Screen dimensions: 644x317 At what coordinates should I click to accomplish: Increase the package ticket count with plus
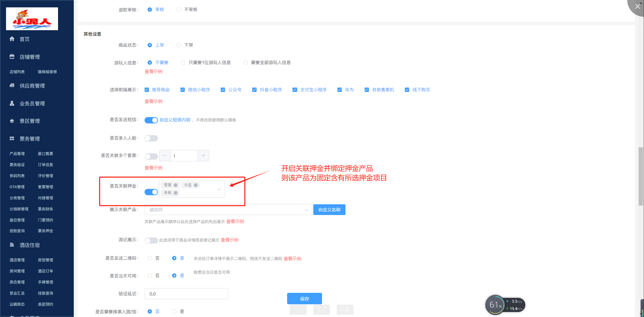click(x=203, y=156)
